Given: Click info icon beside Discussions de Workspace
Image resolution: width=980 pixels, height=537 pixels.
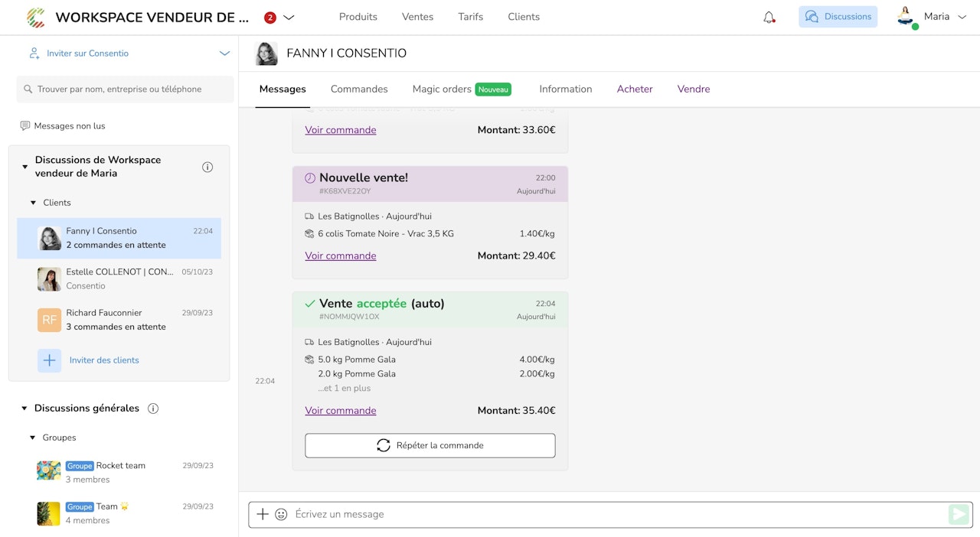Looking at the screenshot, I should coord(207,167).
